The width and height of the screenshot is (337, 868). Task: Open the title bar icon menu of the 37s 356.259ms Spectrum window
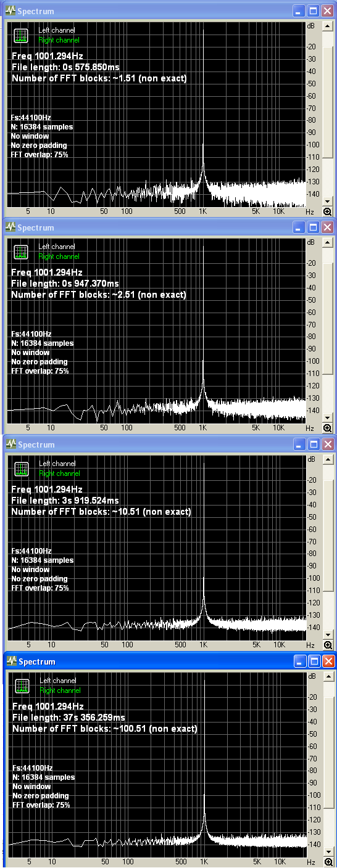(10, 661)
